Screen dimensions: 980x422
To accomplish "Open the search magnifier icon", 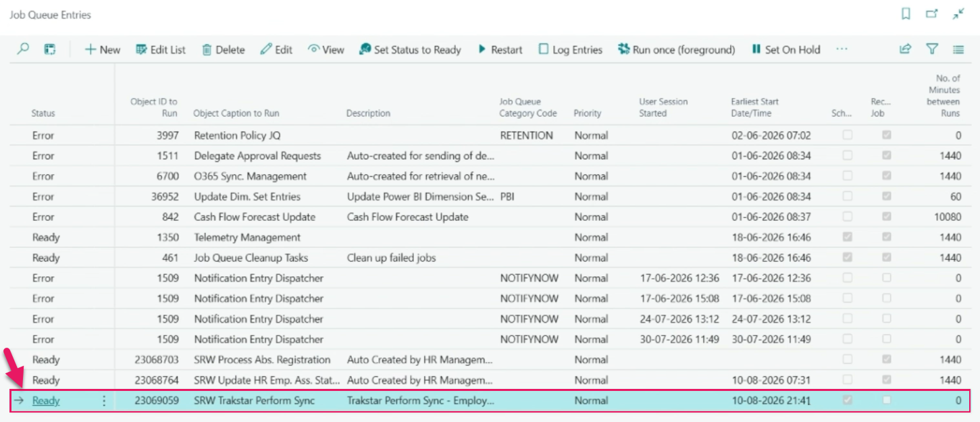I will 23,49.
